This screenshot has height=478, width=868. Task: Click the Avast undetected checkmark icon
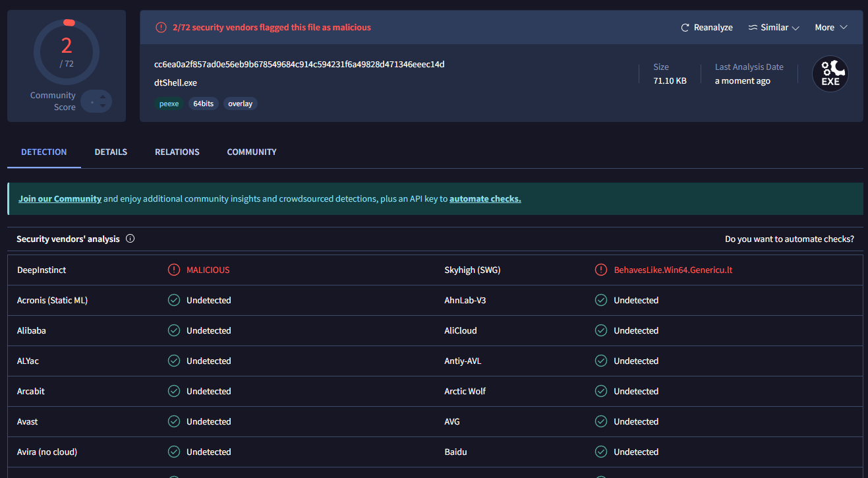pyautogui.click(x=174, y=421)
